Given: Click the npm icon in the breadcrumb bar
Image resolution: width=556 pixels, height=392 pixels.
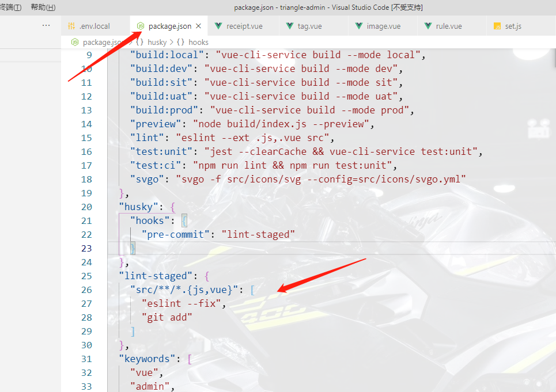Looking at the screenshot, I should point(74,41).
